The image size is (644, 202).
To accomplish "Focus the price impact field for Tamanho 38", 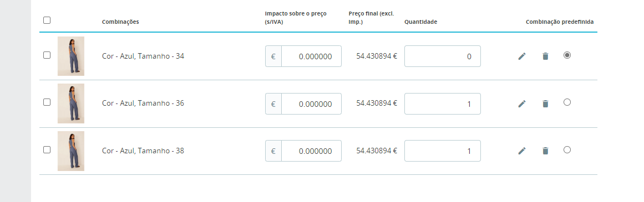I will point(311,151).
